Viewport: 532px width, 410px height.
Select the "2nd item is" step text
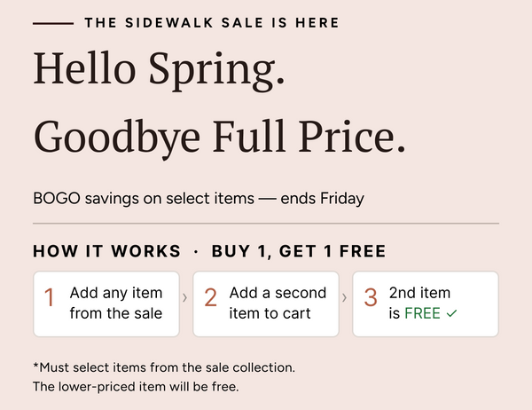[x=419, y=293]
